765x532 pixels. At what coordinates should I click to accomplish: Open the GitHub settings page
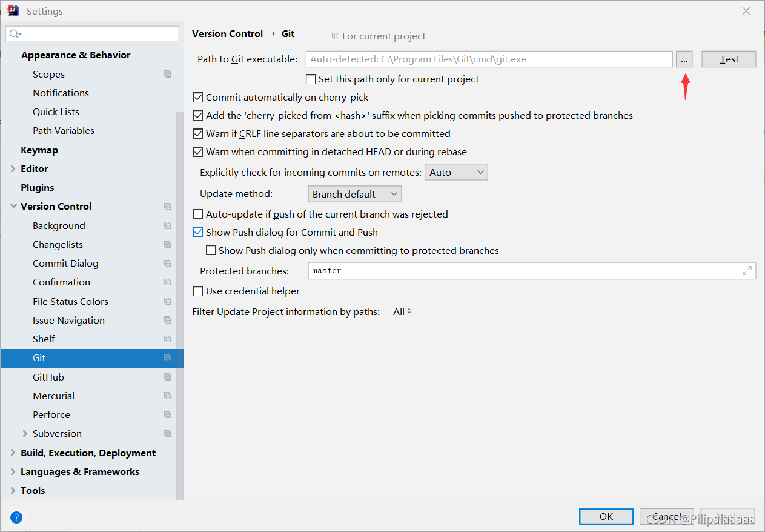(x=48, y=377)
